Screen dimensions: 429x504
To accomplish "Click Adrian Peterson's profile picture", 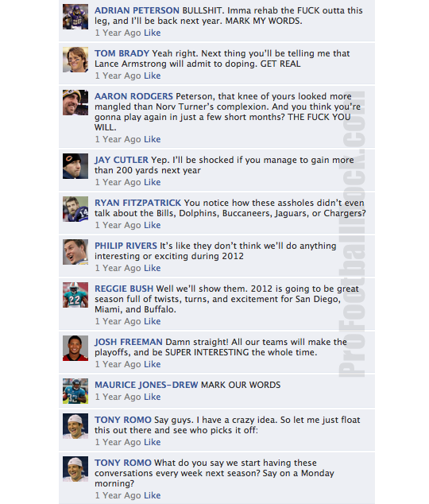I will tap(75, 17).
